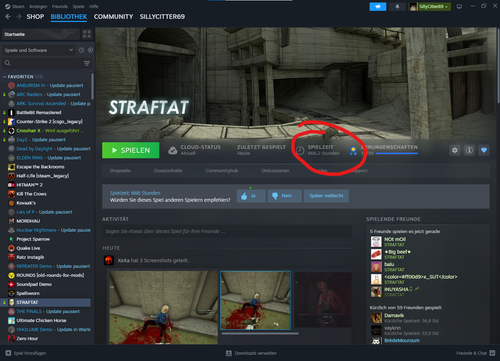
Task: Open friend NOt mOil avatar
Action: (x=376, y=242)
